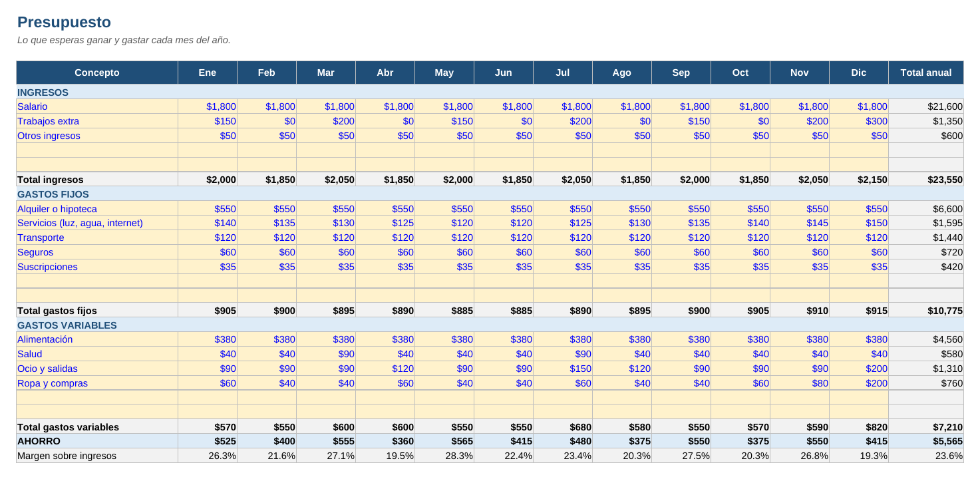The height and width of the screenshot is (479, 980).
Task: Select the 28.3% margin cell
Action: point(444,456)
